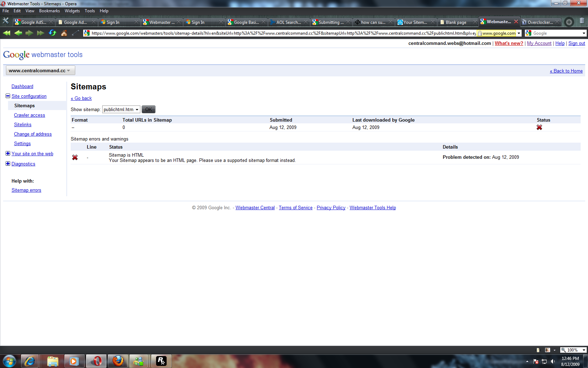Click the red X status icon in sitemap row
Viewport: 588px width, 368px height.
539,127
